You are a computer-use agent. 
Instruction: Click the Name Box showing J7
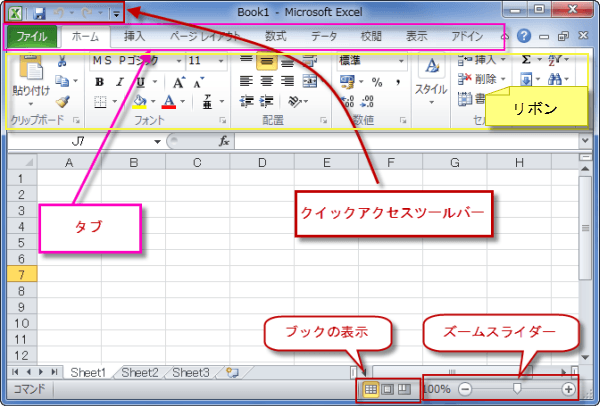(x=78, y=142)
